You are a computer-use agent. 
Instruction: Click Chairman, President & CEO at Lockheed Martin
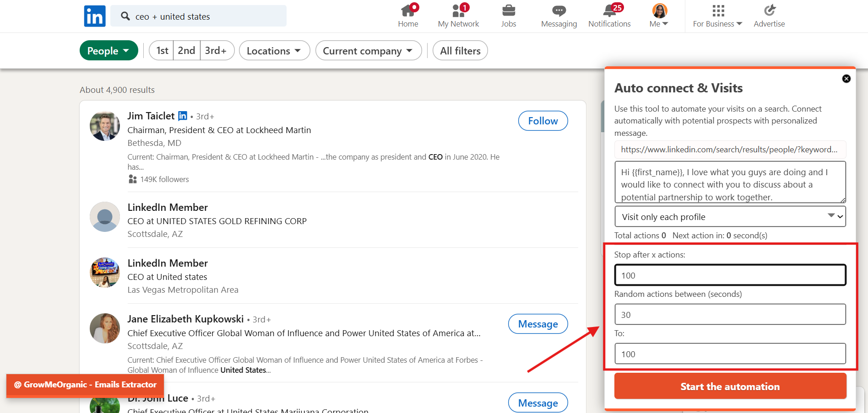tap(219, 130)
